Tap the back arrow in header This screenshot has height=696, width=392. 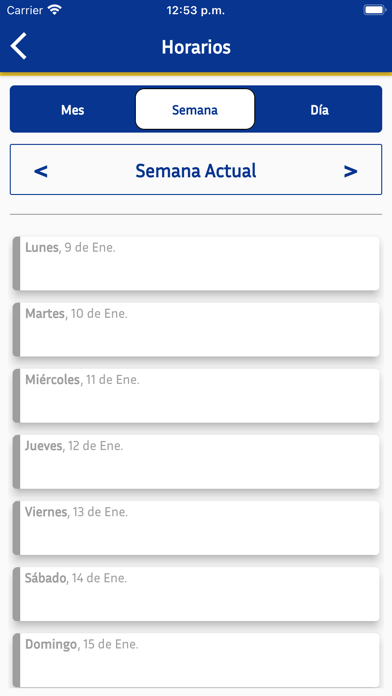19,46
